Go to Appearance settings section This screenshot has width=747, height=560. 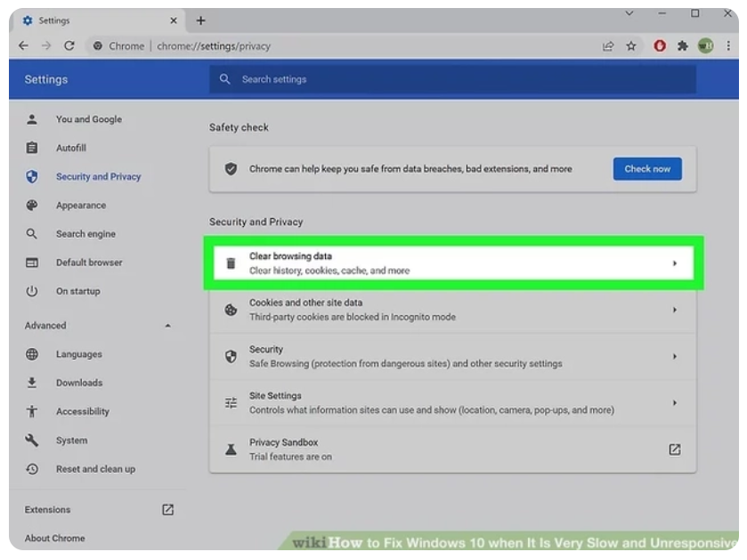click(x=80, y=205)
